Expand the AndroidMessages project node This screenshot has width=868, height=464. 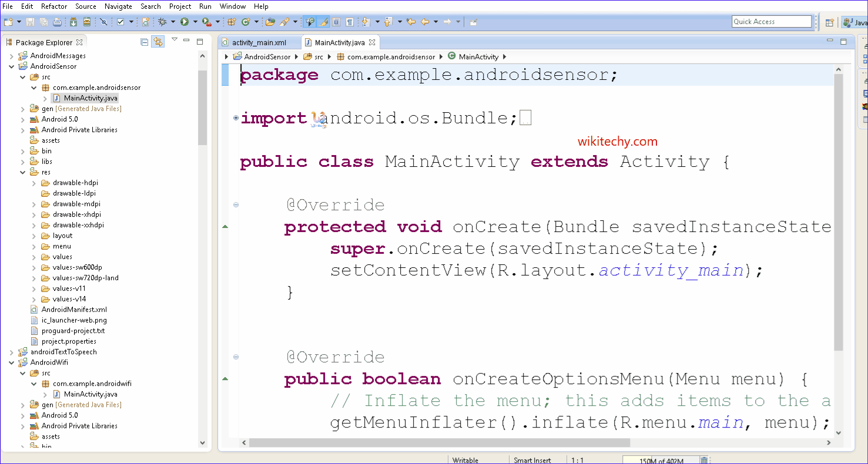point(12,56)
